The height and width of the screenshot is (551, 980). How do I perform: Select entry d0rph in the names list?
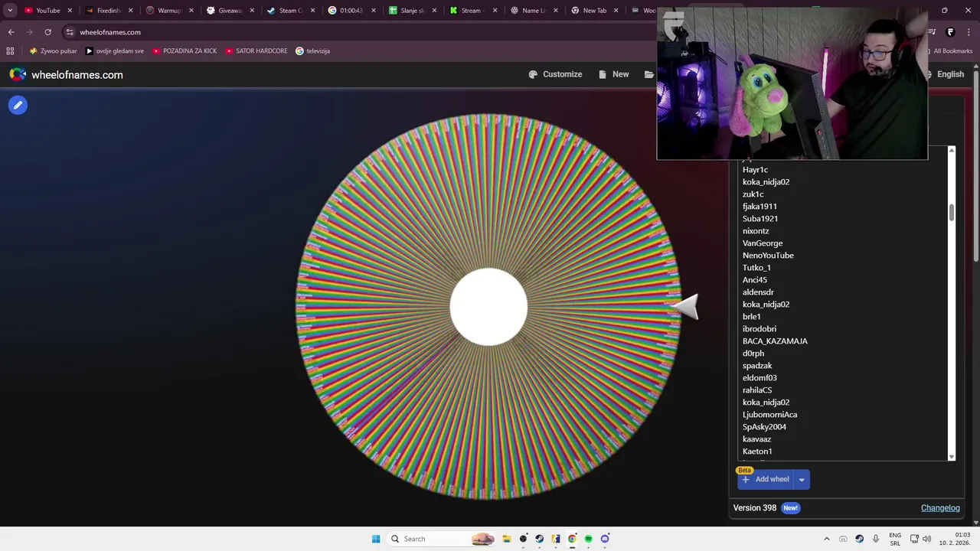tap(753, 354)
